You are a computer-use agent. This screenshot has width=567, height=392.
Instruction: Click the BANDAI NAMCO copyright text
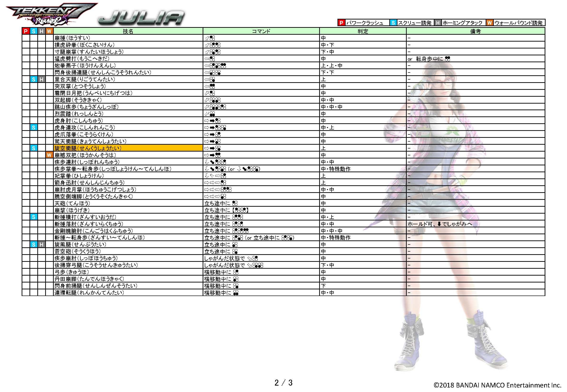(x=497, y=385)
